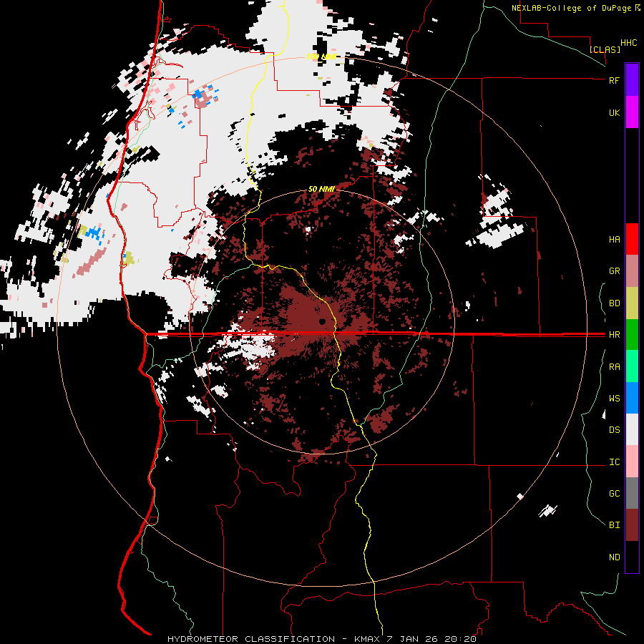Click the ND black legend swatch
This screenshot has height=644, width=644.
pos(632,557)
